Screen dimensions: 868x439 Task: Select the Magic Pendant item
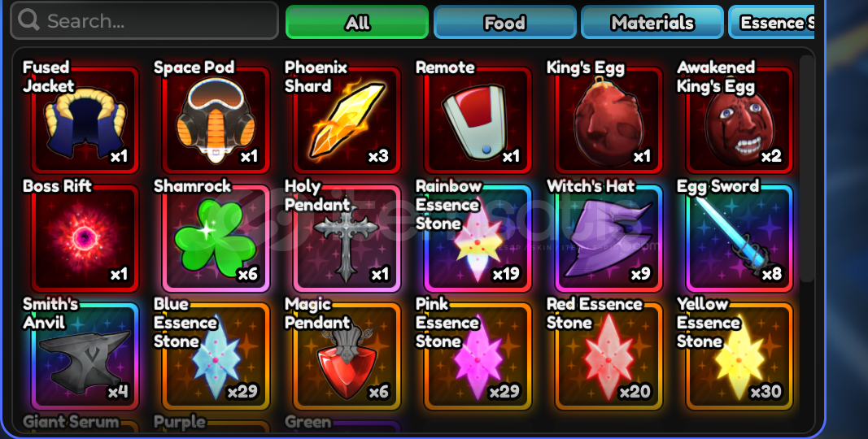[347, 356]
